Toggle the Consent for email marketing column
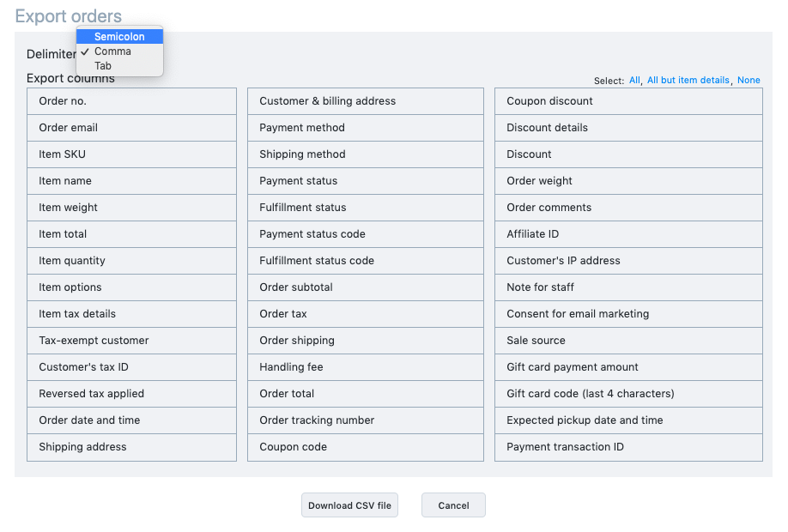This screenshot has width=788, height=532. [x=628, y=314]
